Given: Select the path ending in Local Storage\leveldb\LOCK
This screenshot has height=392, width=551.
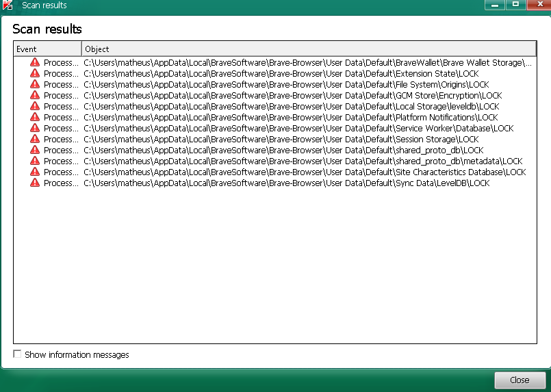Looking at the screenshot, I should (292, 106).
